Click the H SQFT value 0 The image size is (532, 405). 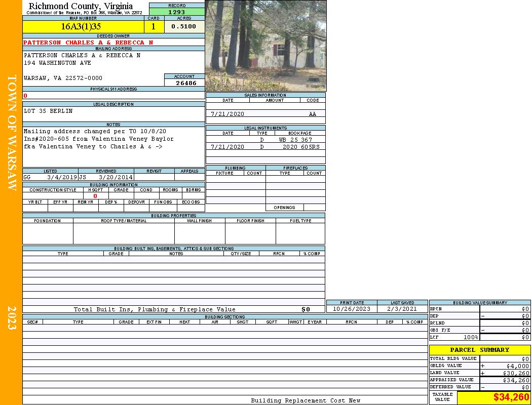point(95,196)
